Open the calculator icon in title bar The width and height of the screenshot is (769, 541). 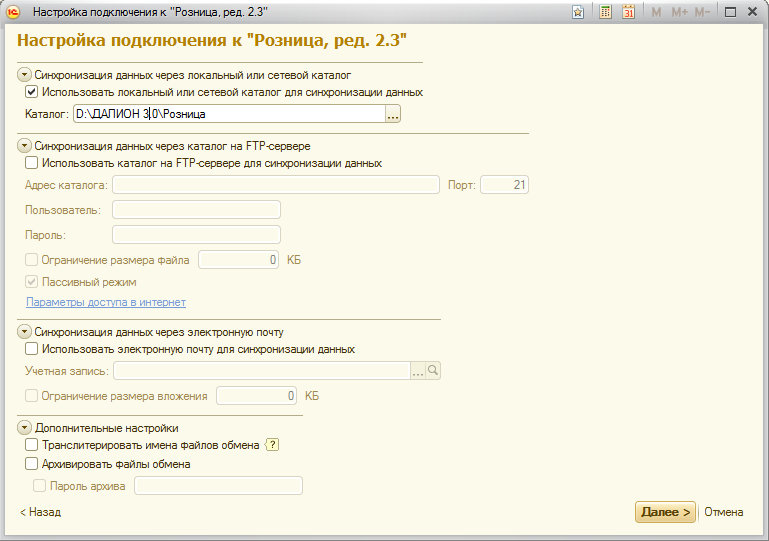(606, 12)
